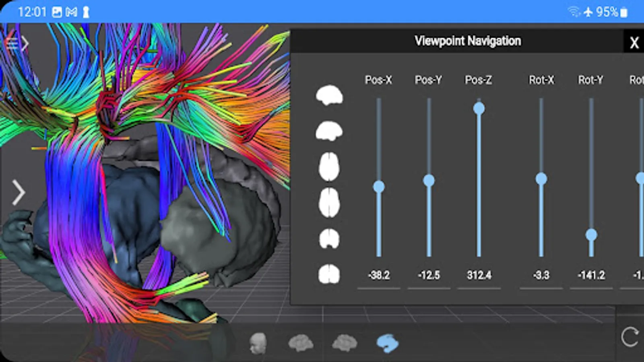Adjust the Pos-X slider handle
Image resolution: width=644 pixels, height=362 pixels.
379,187
